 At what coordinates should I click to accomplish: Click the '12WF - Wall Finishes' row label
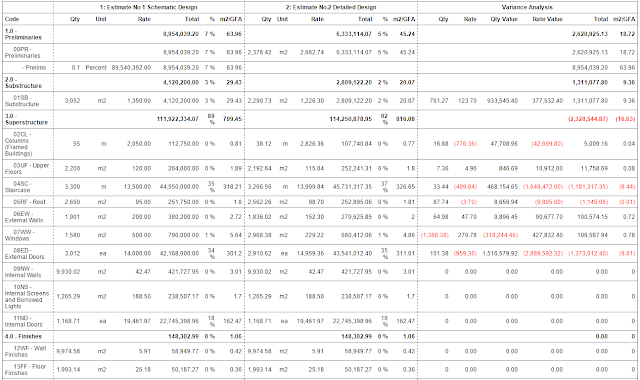point(25,351)
